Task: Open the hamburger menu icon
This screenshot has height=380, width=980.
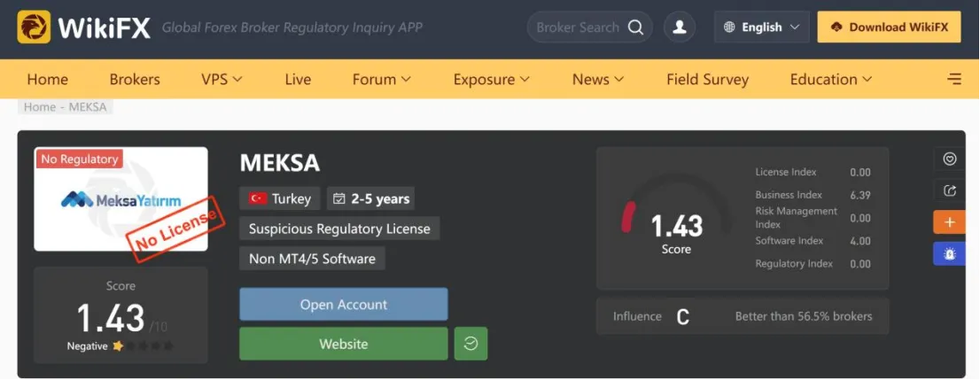Action: pyautogui.click(x=954, y=80)
